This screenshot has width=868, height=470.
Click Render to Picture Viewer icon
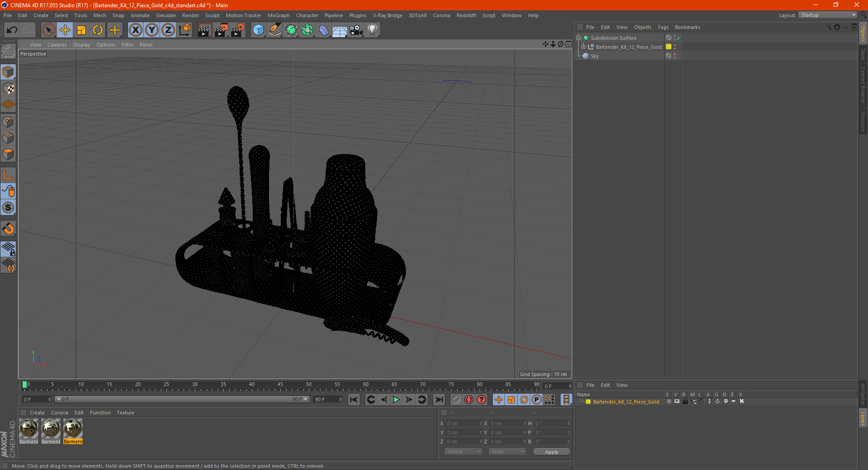(221, 30)
